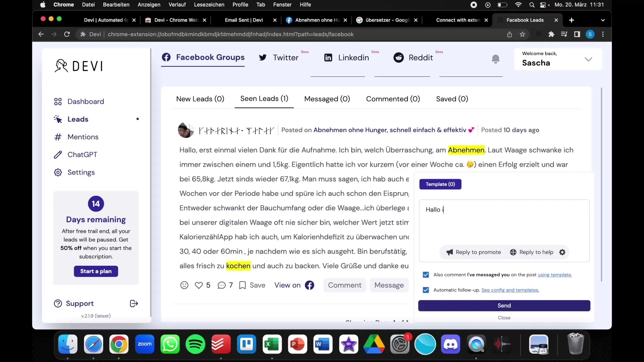
Task: Click the heart likes icon
Action: 199,285
